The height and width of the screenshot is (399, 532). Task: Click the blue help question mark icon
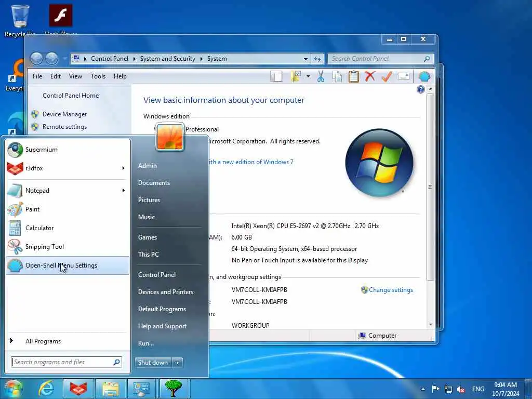click(x=421, y=89)
